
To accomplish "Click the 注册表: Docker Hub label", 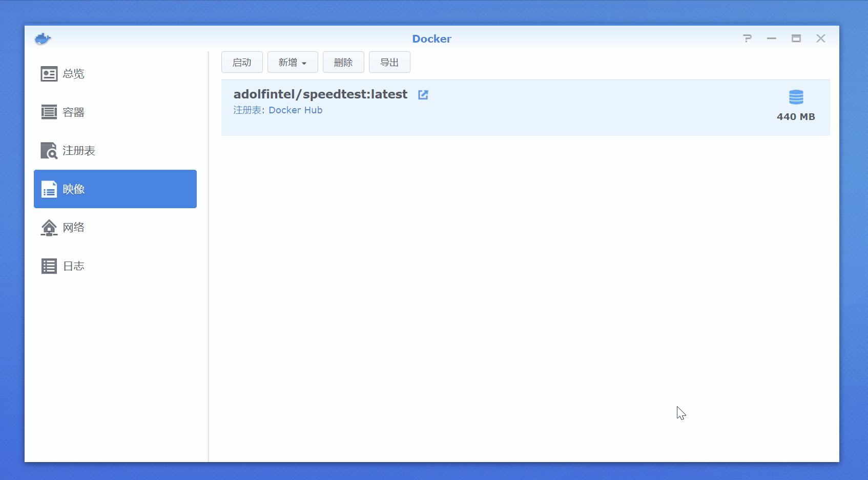I will pos(278,110).
